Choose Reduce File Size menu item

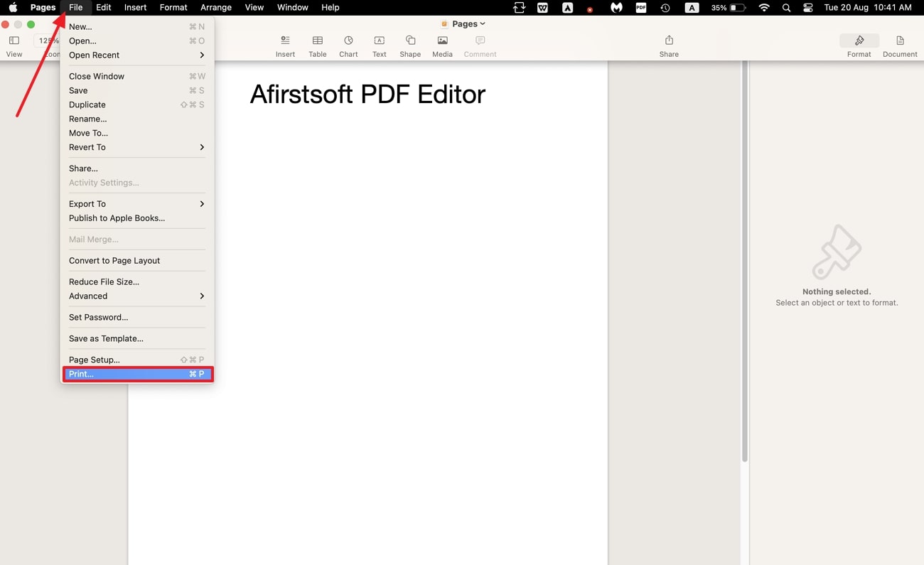(x=137, y=281)
